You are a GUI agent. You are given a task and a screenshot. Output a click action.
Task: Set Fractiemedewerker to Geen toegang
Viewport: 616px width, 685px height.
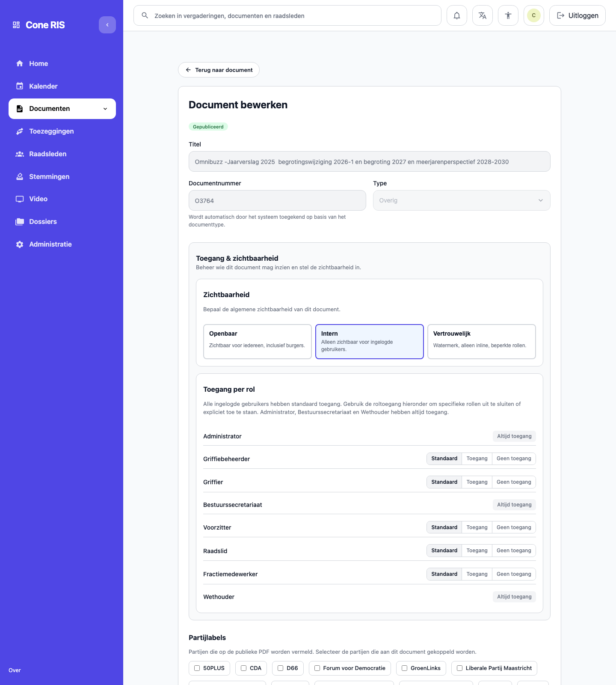[x=514, y=574]
